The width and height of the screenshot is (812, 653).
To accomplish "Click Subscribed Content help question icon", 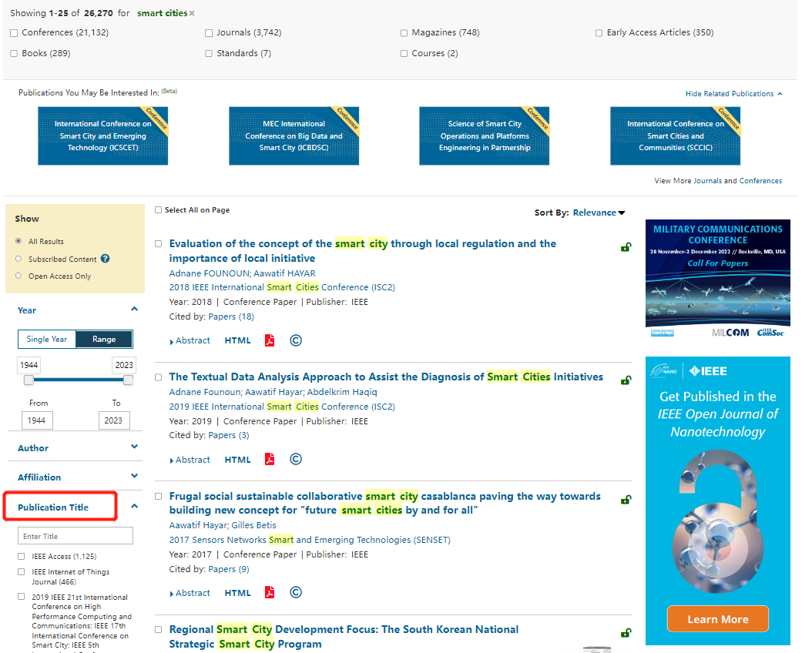I will (105, 259).
